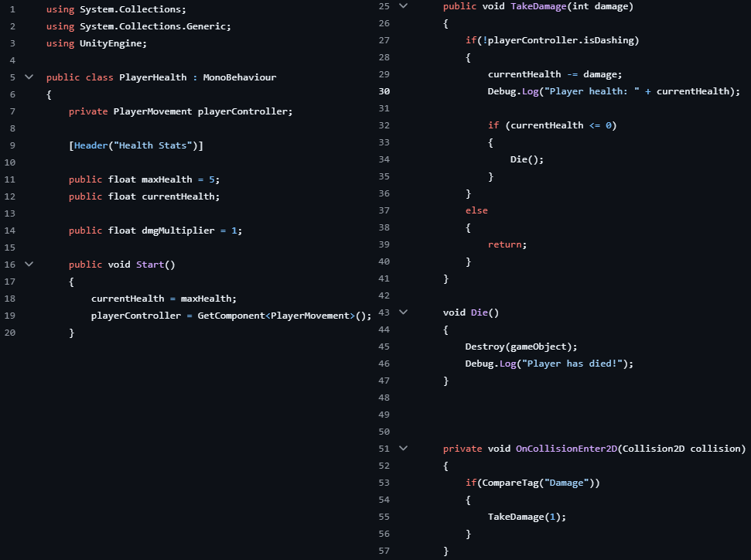Click 'TakeDamage(1);' call on line 55

527,517
